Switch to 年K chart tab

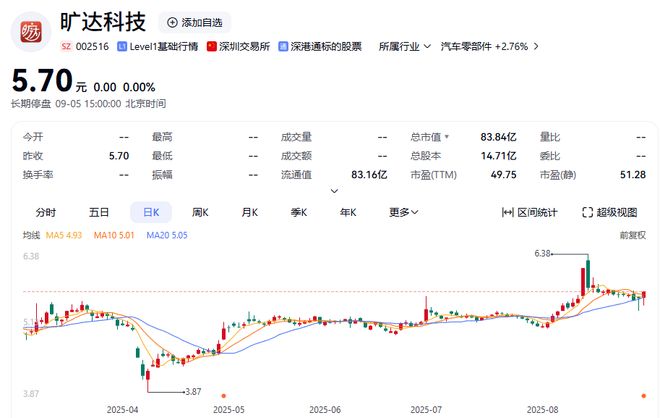click(x=348, y=212)
